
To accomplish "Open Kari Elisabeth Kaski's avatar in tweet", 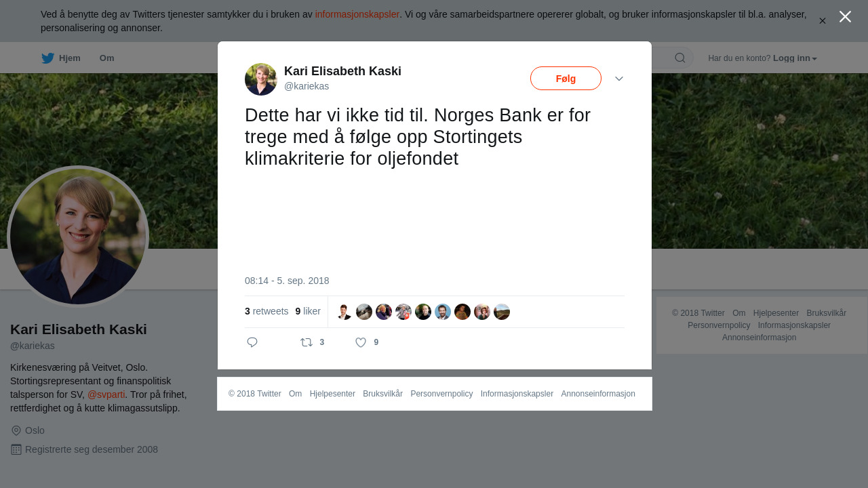I will (261, 79).
